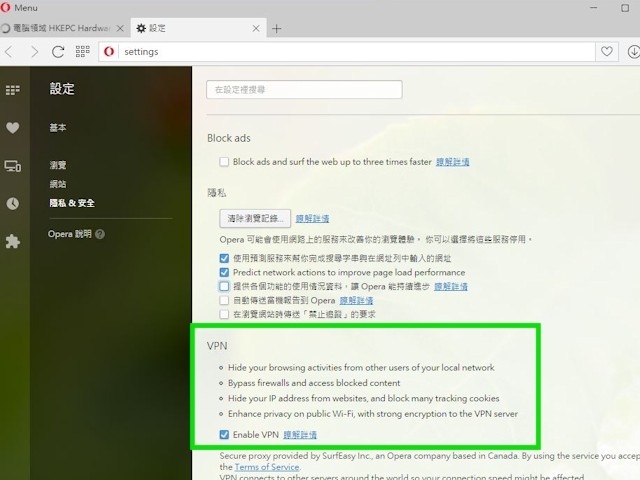Select 隱私 & 安全 settings section
640x480 pixels.
[x=72, y=203]
